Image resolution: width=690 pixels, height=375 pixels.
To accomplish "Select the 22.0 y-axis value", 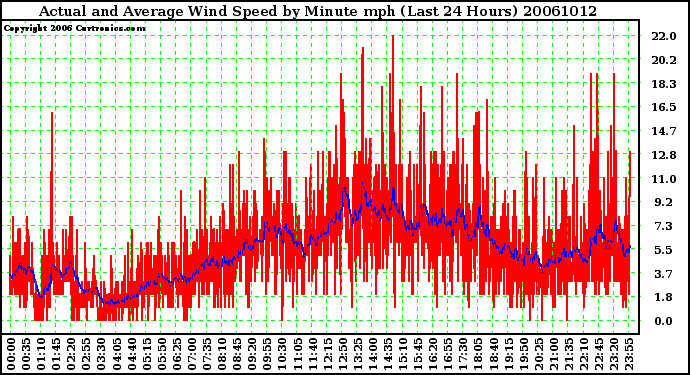I will (664, 36).
